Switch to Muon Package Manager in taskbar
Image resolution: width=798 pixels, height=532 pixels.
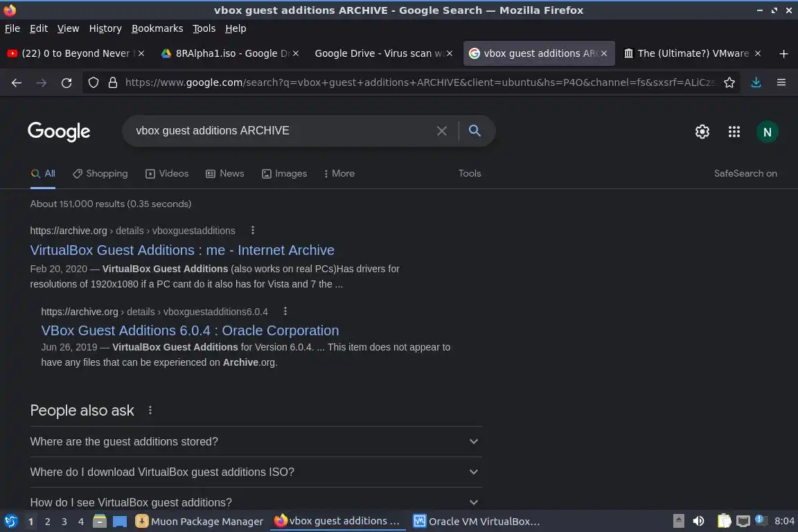tap(199, 522)
